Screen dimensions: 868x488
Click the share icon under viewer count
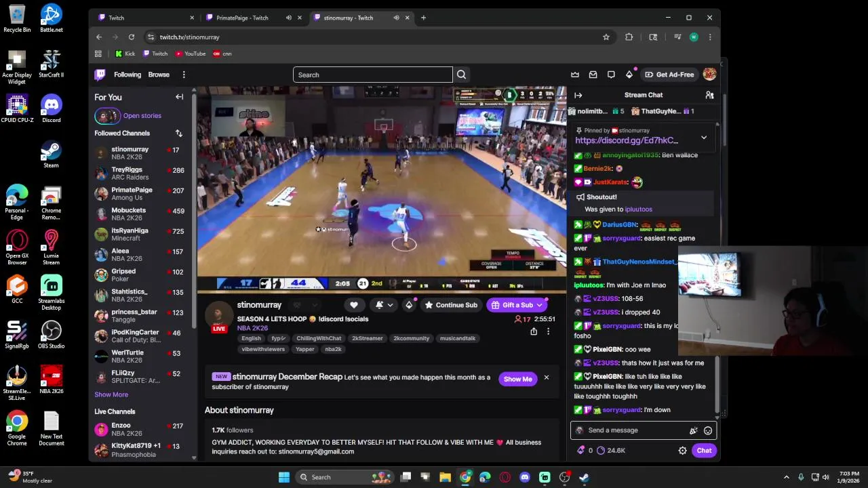[534, 331]
